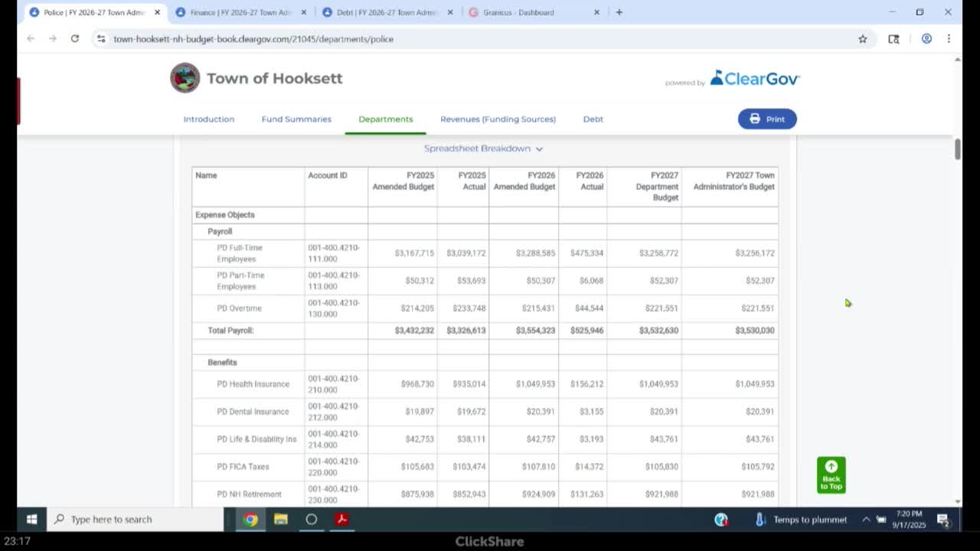The height and width of the screenshot is (551, 980).
Task: Click the PD Health Insurance row label
Action: click(x=253, y=384)
